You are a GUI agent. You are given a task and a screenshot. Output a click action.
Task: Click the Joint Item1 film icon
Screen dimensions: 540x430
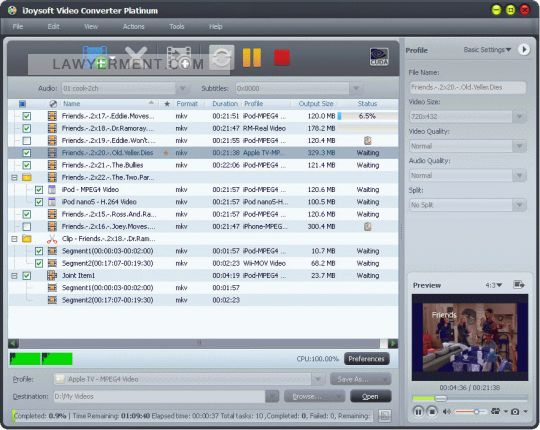52,275
